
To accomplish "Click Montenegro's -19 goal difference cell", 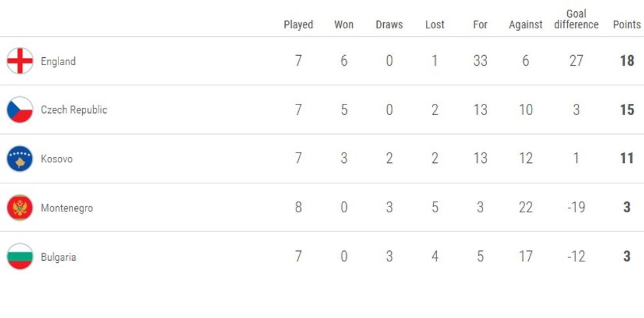I will click(576, 208).
